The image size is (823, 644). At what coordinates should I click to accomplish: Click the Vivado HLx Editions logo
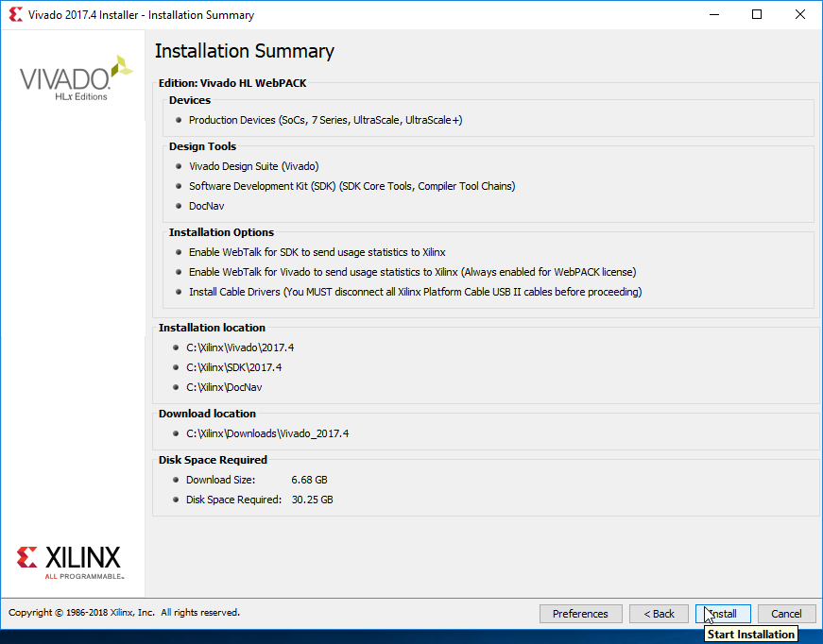[x=77, y=78]
